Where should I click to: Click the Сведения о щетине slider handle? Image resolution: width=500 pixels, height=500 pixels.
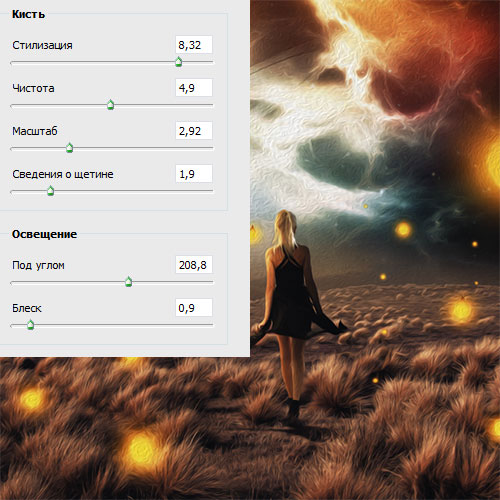point(50,191)
